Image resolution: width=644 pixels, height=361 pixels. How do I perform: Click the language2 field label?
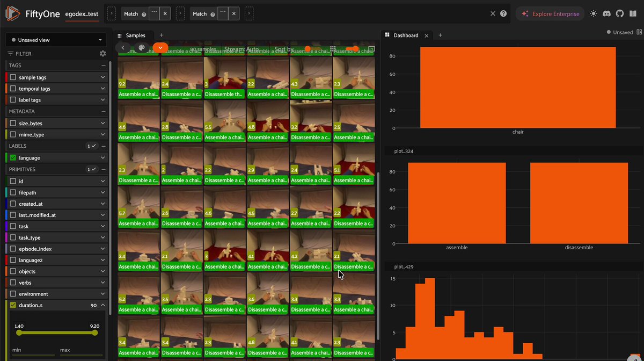pos(31,260)
